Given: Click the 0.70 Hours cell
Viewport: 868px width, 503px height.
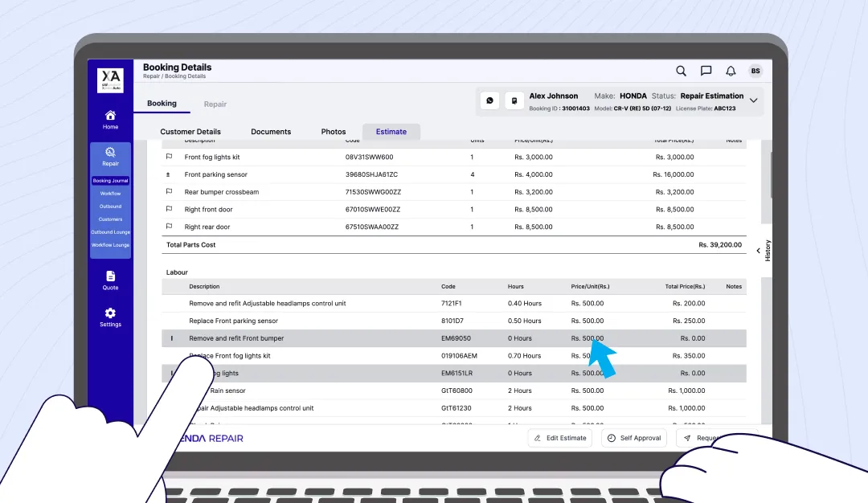Looking at the screenshot, I should click(x=524, y=356).
